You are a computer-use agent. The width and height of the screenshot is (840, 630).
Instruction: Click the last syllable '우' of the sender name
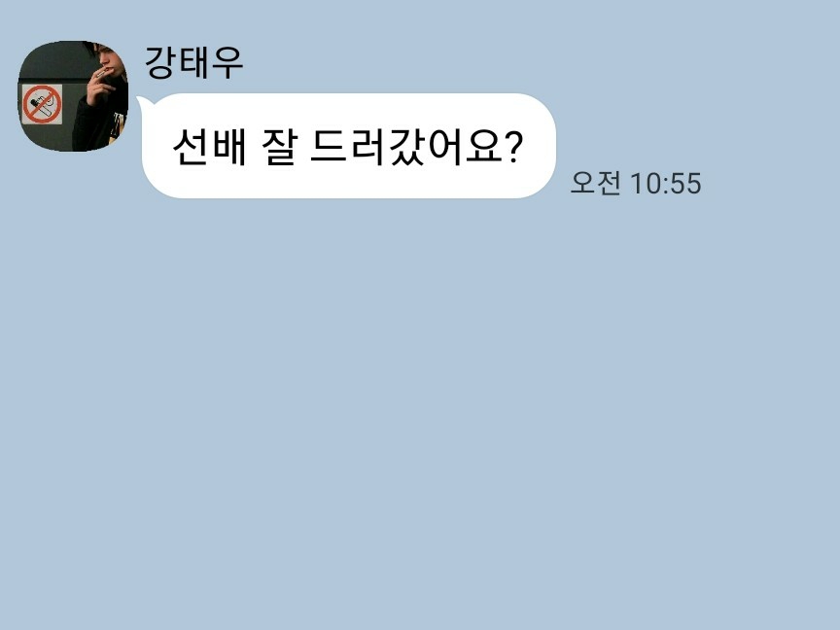coord(227,62)
